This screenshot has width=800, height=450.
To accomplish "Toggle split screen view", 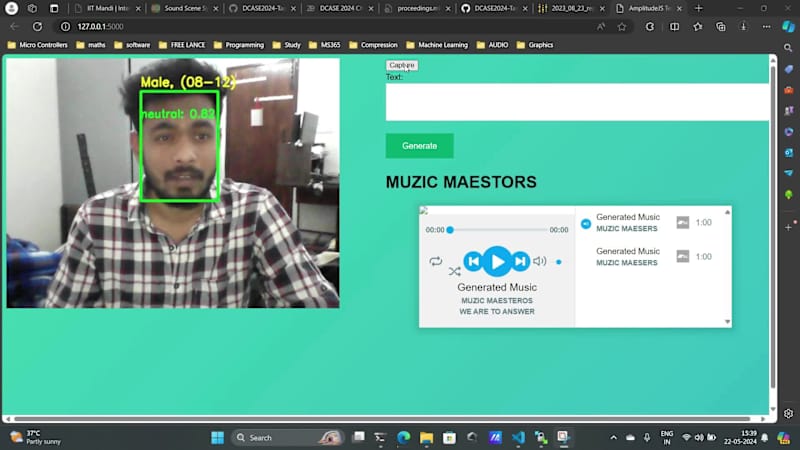I will (x=674, y=27).
